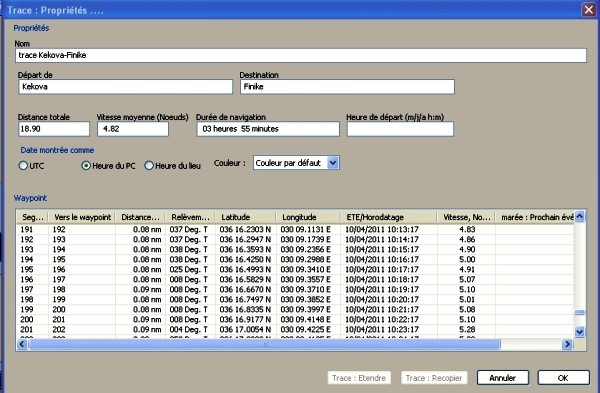Click the Trace : Etendre button

pyautogui.click(x=359, y=378)
